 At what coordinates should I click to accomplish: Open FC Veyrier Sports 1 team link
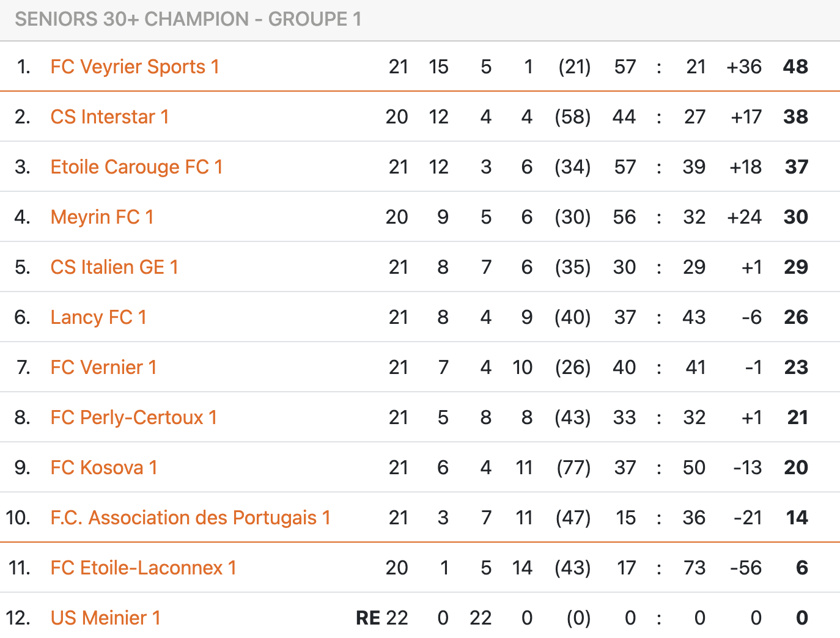click(x=134, y=67)
